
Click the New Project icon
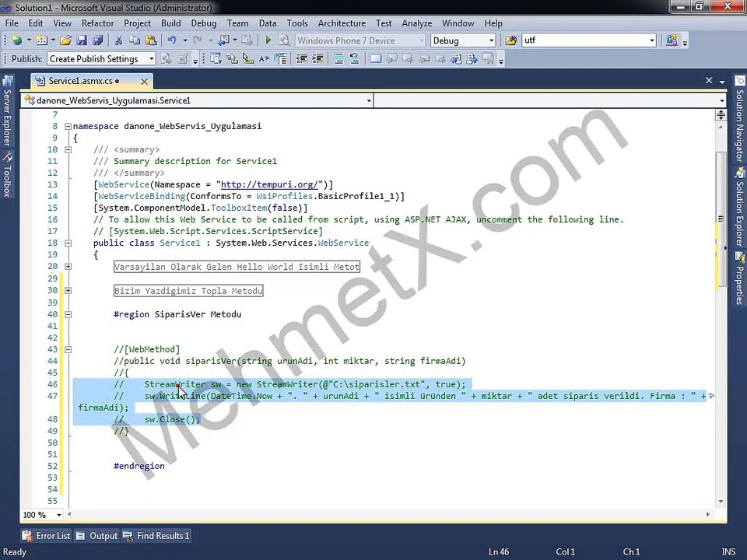17,40
